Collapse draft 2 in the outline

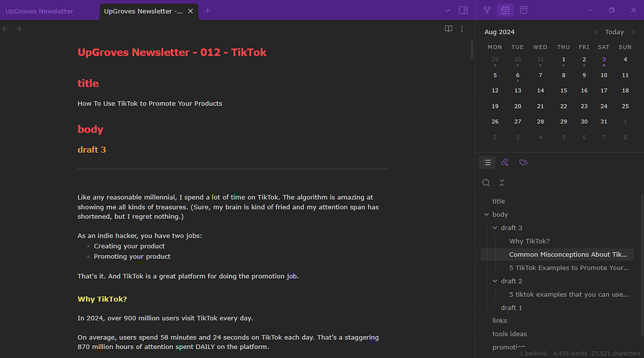495,281
